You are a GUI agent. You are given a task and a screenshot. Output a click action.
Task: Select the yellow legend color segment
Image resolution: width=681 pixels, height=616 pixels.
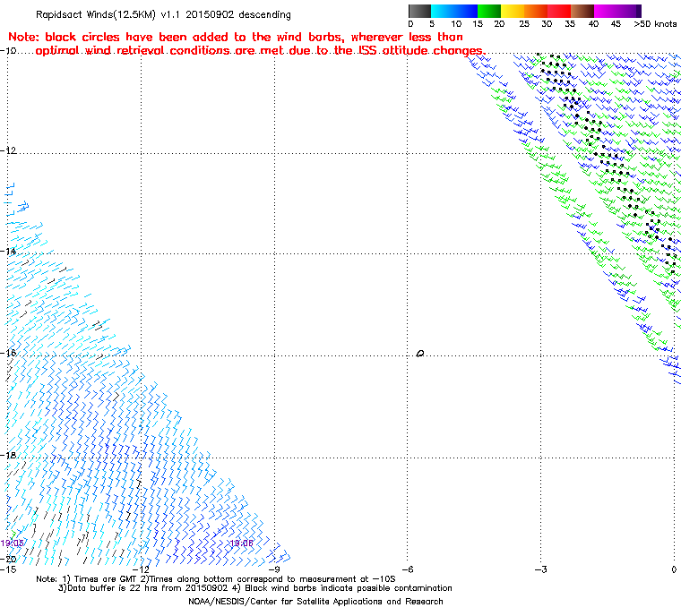coord(513,11)
